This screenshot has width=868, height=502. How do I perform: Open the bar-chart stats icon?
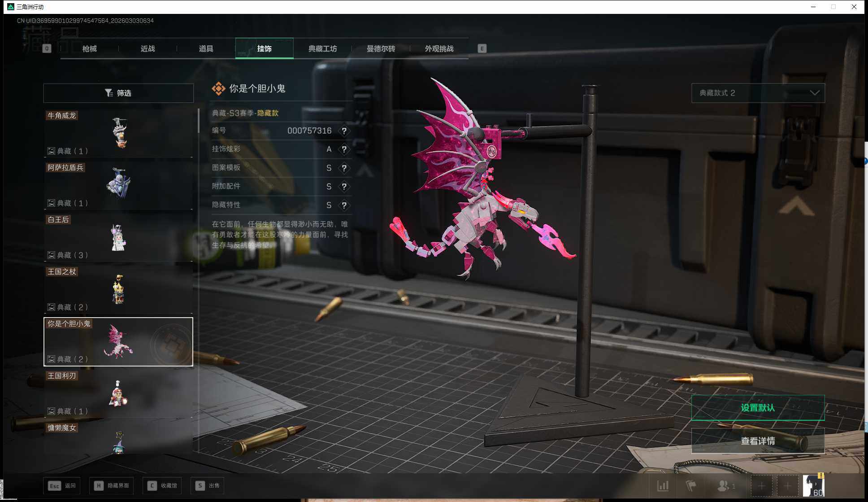(x=663, y=486)
